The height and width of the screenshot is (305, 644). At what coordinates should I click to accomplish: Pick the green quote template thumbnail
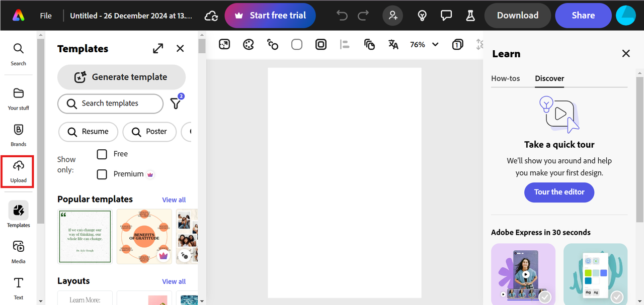(x=85, y=237)
